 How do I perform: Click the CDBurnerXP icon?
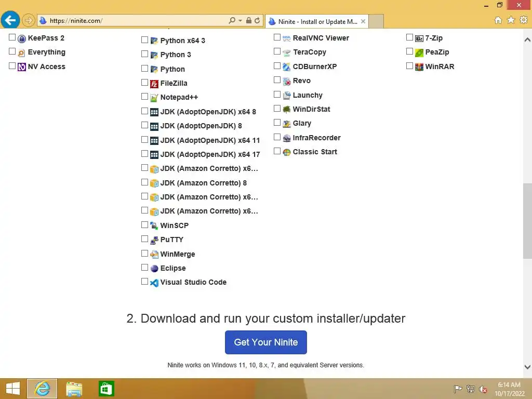287,67
